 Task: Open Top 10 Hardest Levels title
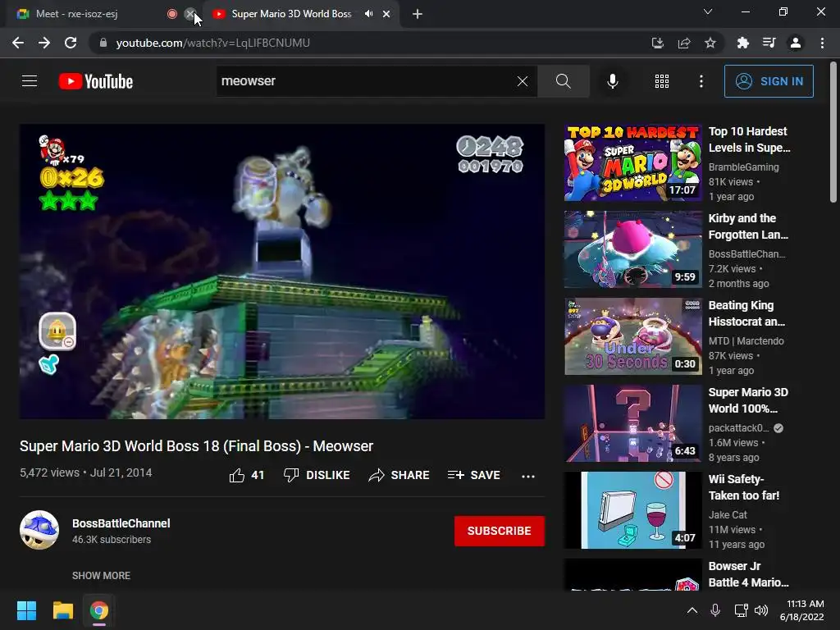click(749, 139)
